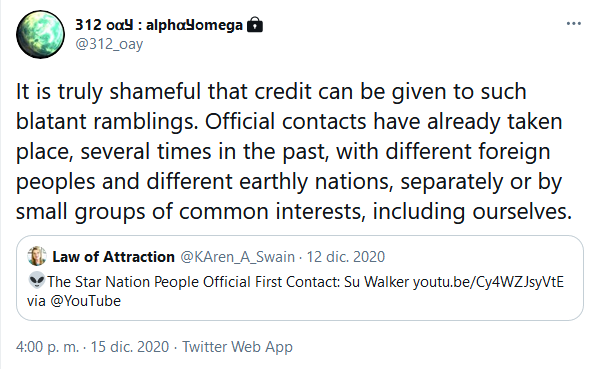This screenshot has height=369, width=598.
Task: Click the word via in quoted tweet
Action: click(x=36, y=301)
